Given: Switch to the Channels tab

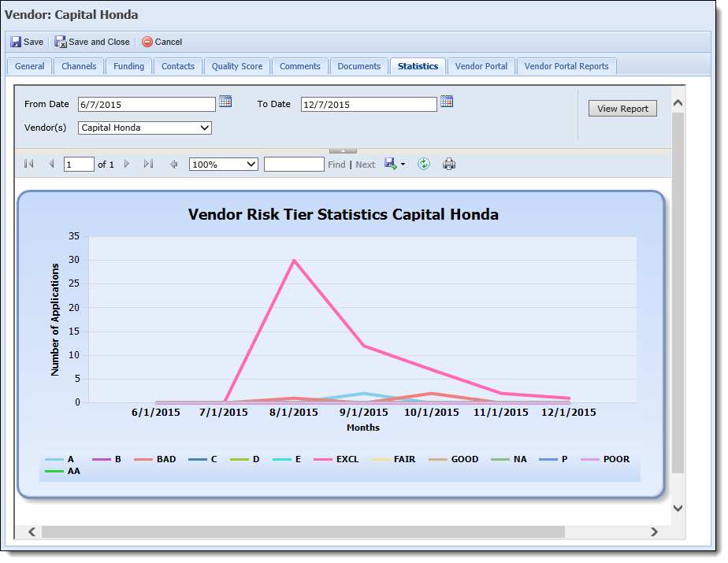Looking at the screenshot, I should point(79,66).
